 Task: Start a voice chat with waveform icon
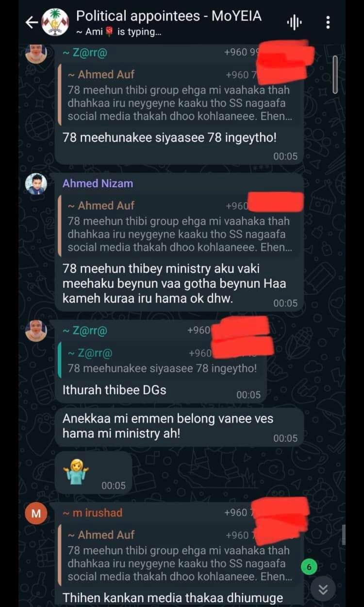294,22
